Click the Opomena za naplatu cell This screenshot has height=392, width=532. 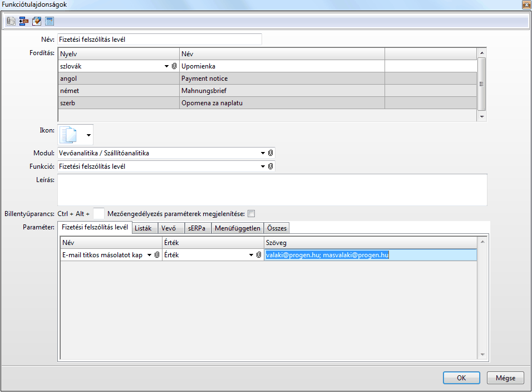[282, 103]
